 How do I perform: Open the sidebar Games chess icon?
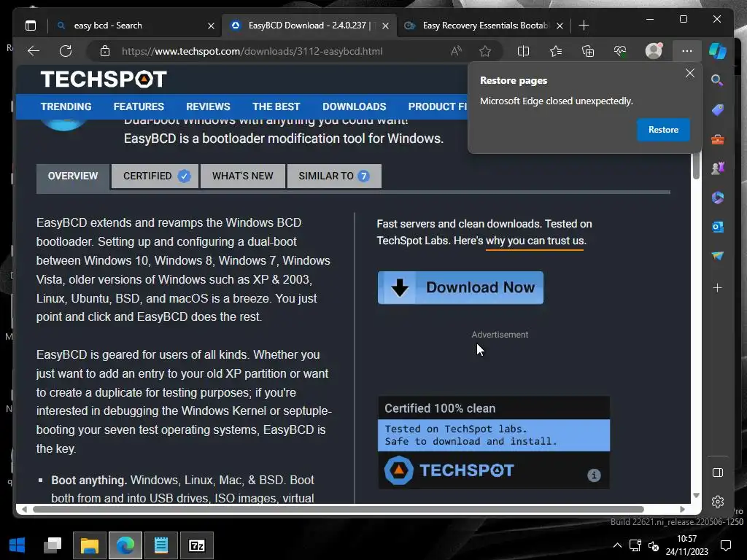718,168
